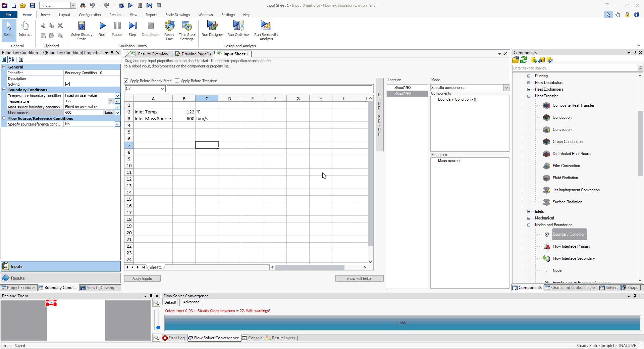Enable Apply Before Transient checkbox
Screen dimensions: 644x349
[x=177, y=81]
